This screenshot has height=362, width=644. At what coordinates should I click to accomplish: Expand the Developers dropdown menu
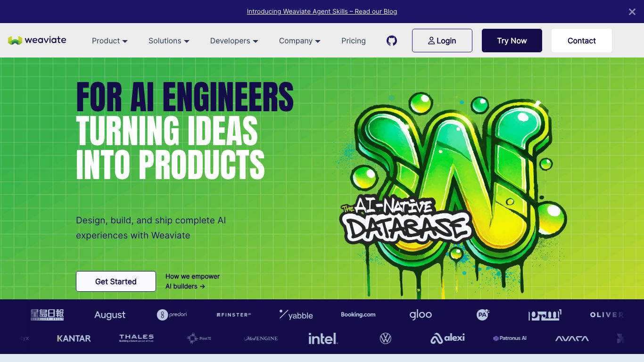point(234,41)
